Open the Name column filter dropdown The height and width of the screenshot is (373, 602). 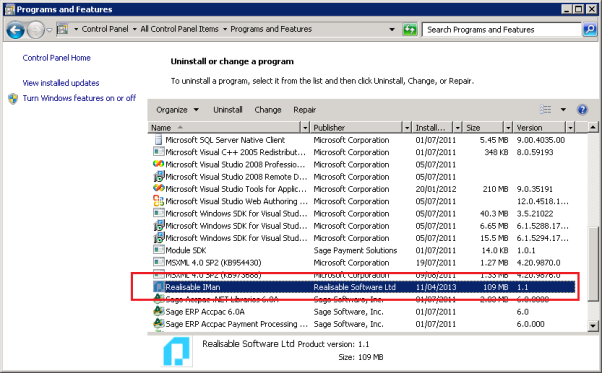(x=305, y=127)
